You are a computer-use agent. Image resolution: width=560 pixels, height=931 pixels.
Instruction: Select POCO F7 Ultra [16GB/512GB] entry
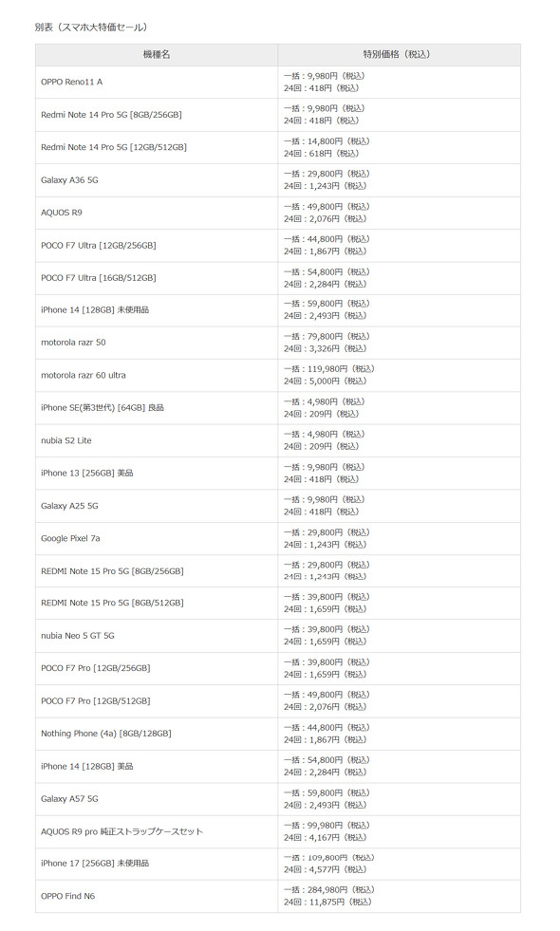[99, 278]
